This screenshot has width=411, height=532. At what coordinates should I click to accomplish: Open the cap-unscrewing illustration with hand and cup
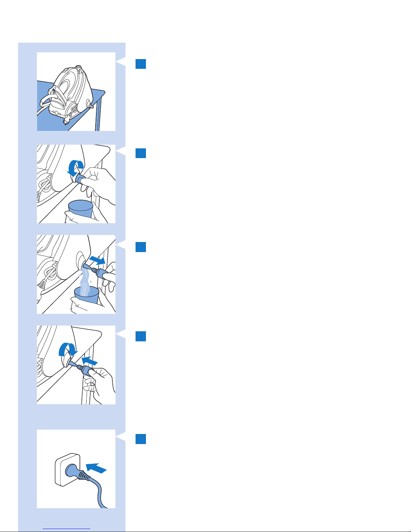click(x=76, y=184)
